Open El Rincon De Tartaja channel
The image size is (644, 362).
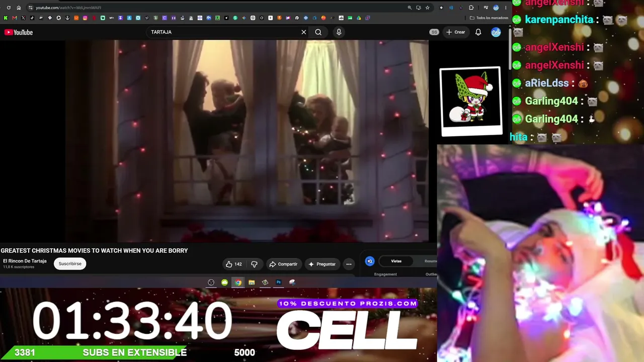click(25, 261)
